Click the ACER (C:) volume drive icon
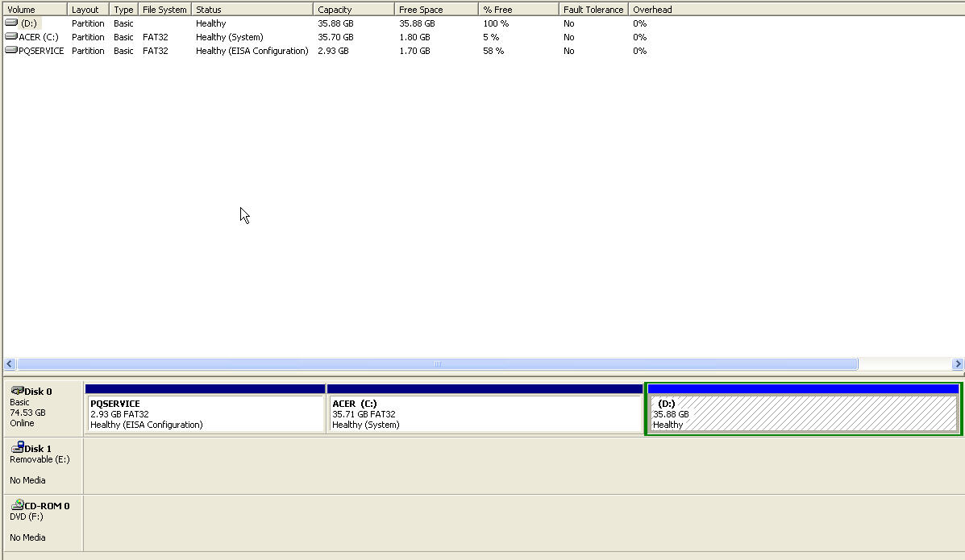 pos(11,36)
